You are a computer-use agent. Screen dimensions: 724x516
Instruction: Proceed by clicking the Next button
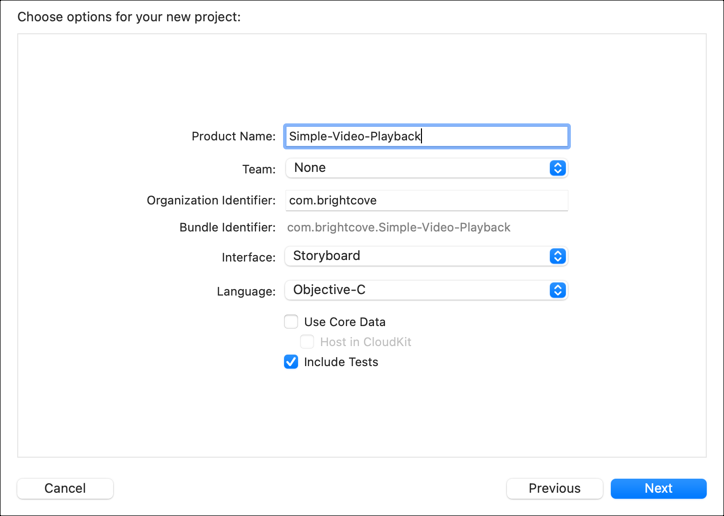pos(658,488)
